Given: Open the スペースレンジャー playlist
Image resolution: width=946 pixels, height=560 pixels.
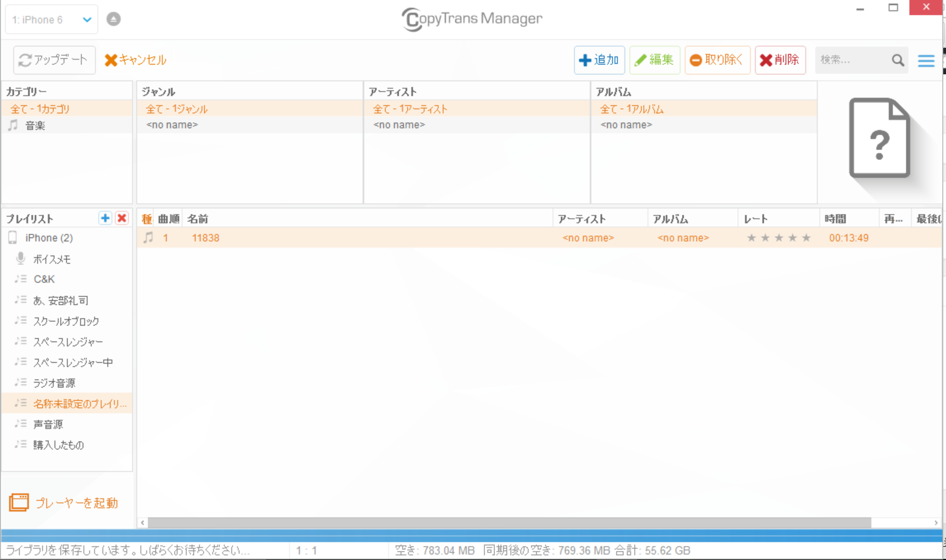Looking at the screenshot, I should pos(67,342).
